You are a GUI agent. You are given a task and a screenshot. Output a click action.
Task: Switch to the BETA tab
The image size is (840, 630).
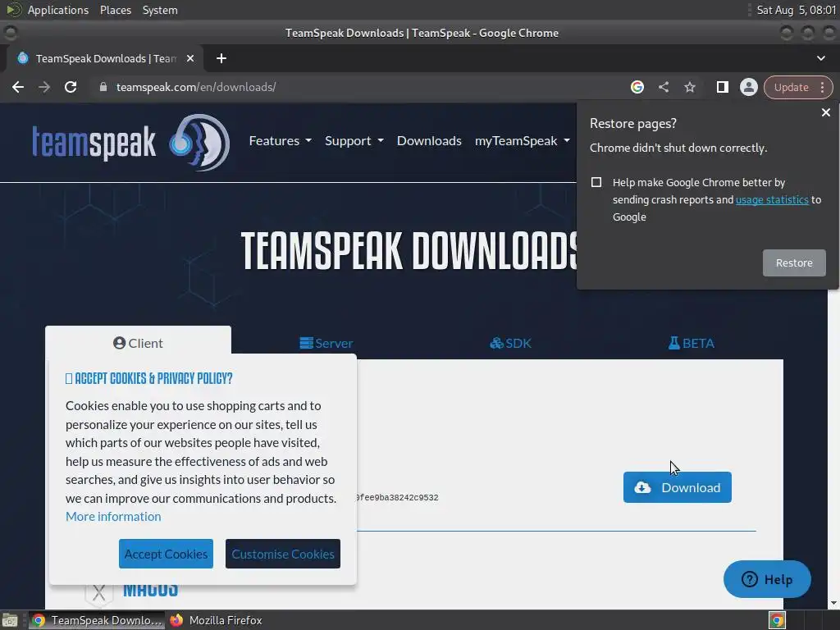point(691,343)
